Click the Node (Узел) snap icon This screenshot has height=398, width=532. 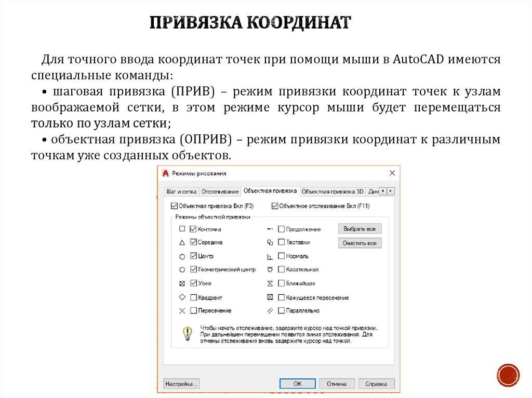tap(182, 283)
